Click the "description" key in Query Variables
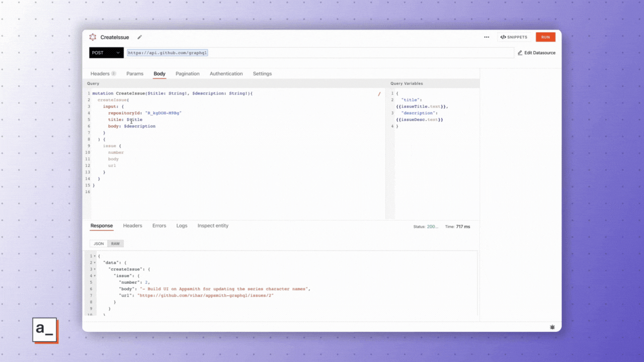Viewport: 644px width, 362px height. [x=419, y=113]
